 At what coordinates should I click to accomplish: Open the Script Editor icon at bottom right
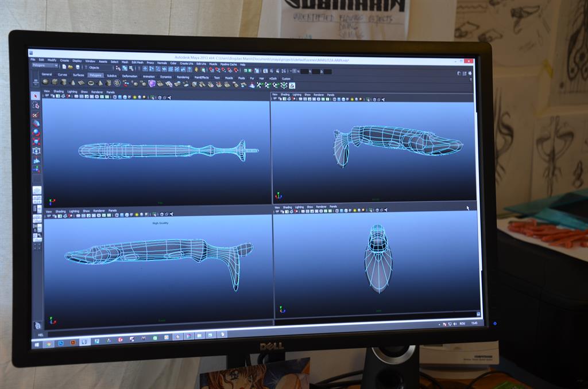[478, 314]
